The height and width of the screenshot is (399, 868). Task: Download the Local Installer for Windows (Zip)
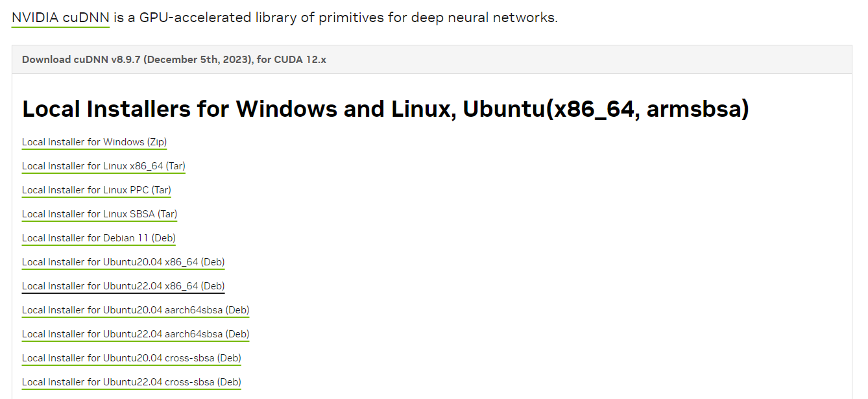pos(94,142)
